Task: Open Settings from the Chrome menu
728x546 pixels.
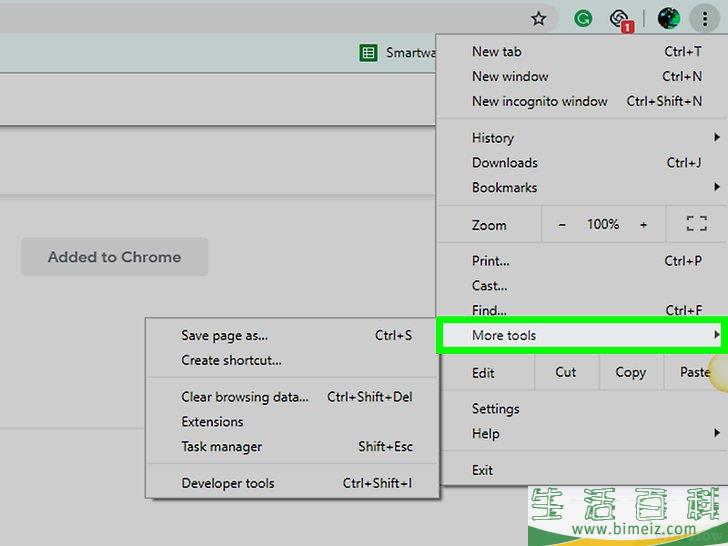Action: click(495, 409)
